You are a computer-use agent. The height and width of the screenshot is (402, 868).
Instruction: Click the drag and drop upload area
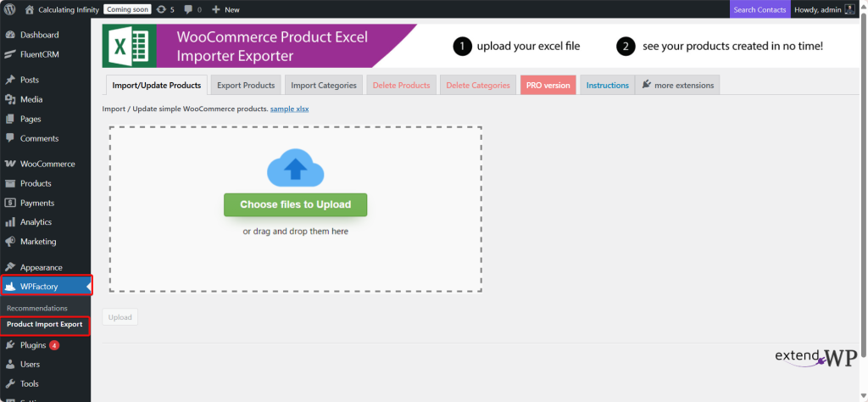tap(296, 209)
